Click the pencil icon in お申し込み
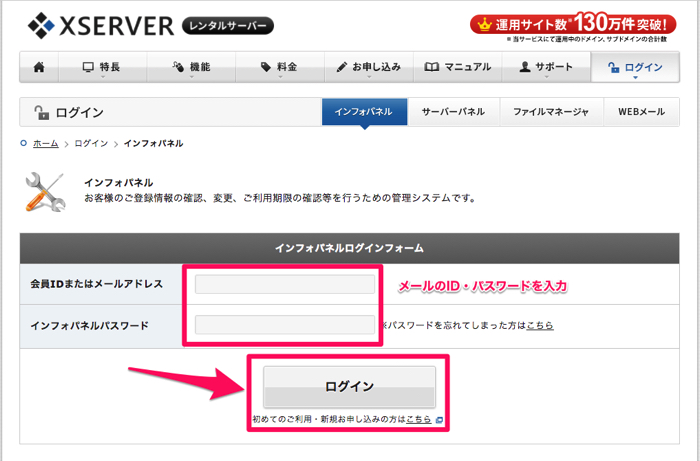The height and width of the screenshot is (461, 700). point(342,67)
